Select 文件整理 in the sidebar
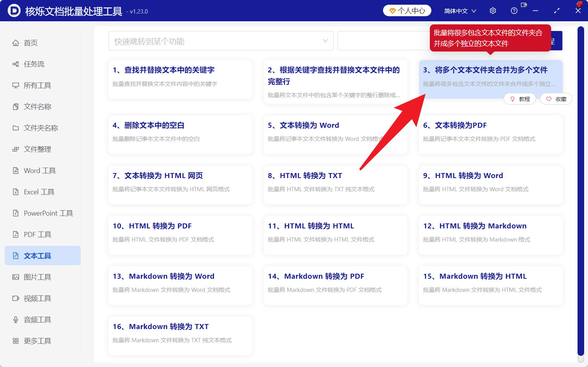Image resolution: width=588 pixels, height=367 pixels. (x=43, y=149)
